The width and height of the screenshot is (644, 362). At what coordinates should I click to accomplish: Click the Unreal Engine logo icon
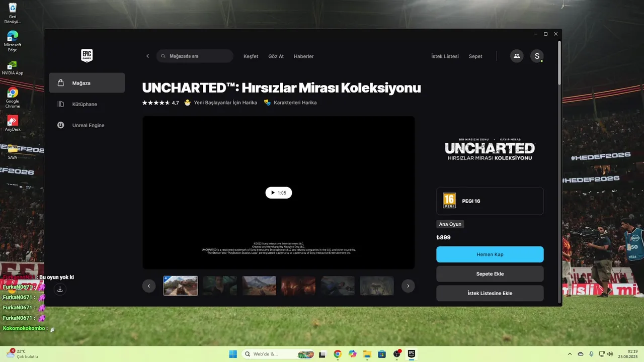tap(61, 125)
